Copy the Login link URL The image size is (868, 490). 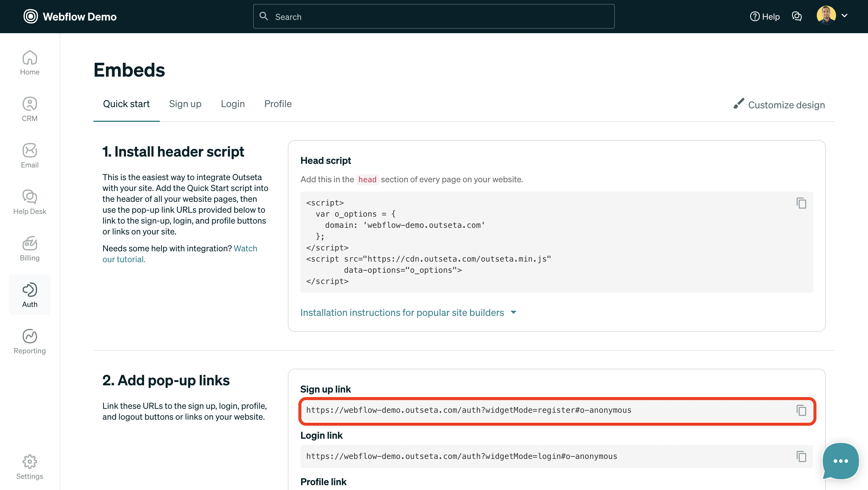click(x=801, y=457)
